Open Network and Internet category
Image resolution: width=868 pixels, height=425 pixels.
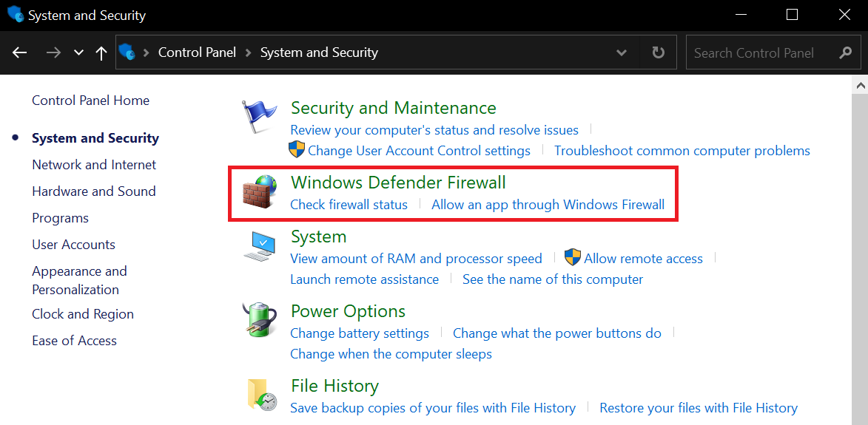pos(94,165)
